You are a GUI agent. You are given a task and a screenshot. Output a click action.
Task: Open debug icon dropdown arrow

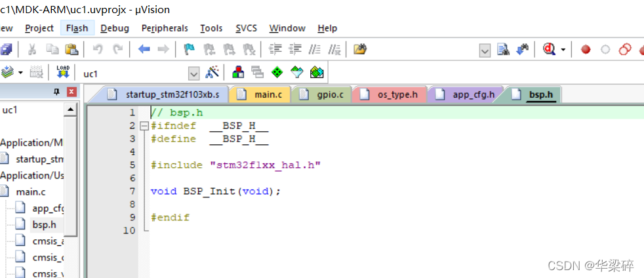click(x=563, y=50)
